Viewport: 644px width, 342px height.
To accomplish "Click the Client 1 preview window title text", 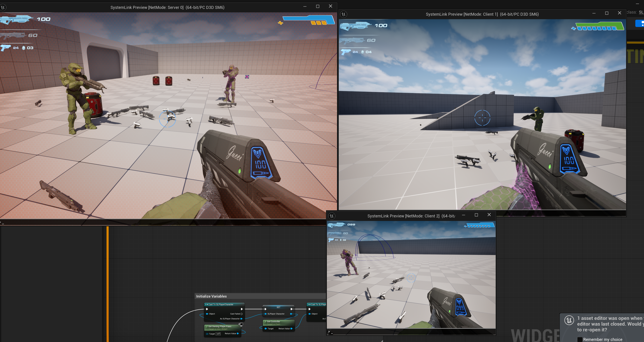I will (482, 14).
